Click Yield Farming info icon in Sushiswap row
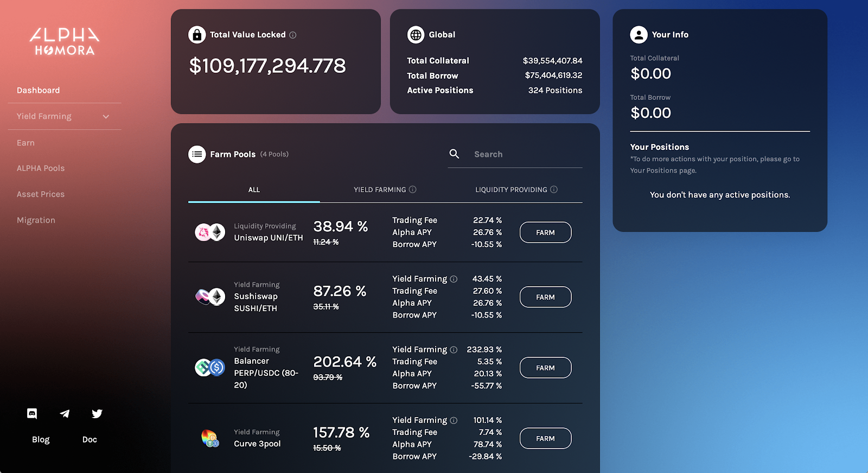Screen dimensions: 868x473 pos(454,279)
